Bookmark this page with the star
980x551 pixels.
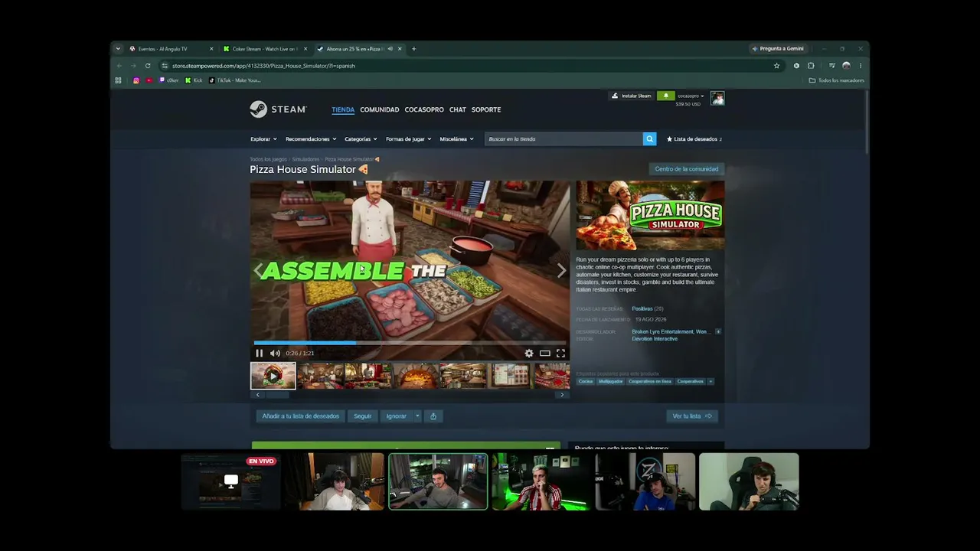[x=776, y=66]
